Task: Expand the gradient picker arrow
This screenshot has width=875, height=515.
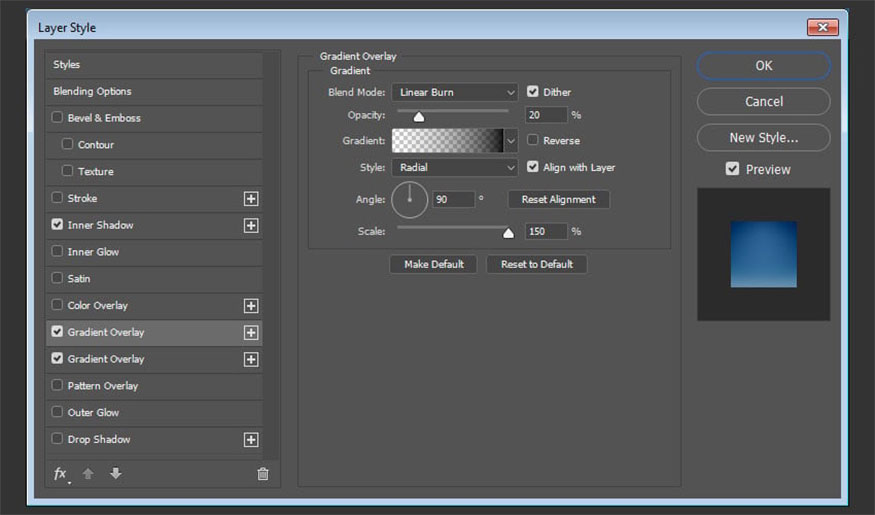Action: tap(512, 141)
